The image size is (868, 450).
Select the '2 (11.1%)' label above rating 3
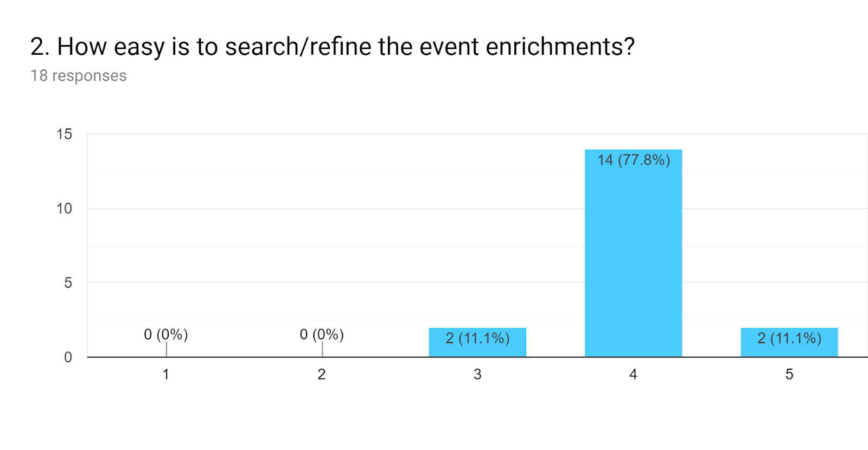coord(477,338)
